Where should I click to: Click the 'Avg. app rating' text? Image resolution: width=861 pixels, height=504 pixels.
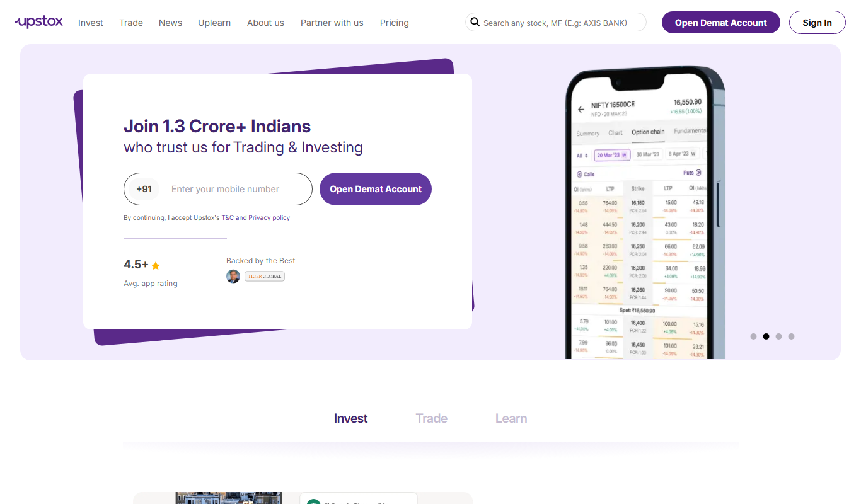pyautogui.click(x=151, y=283)
